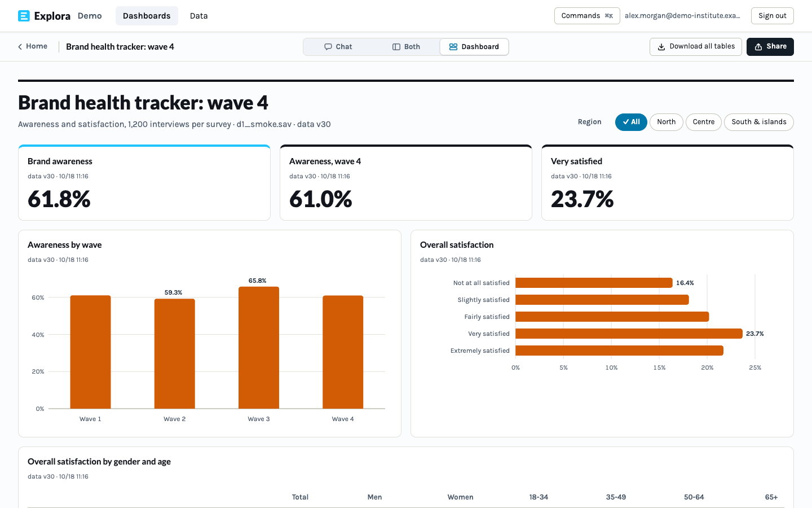Image resolution: width=812 pixels, height=508 pixels.
Task: Click the Wave 3 bar labeled 65.8%
Action: (259, 348)
